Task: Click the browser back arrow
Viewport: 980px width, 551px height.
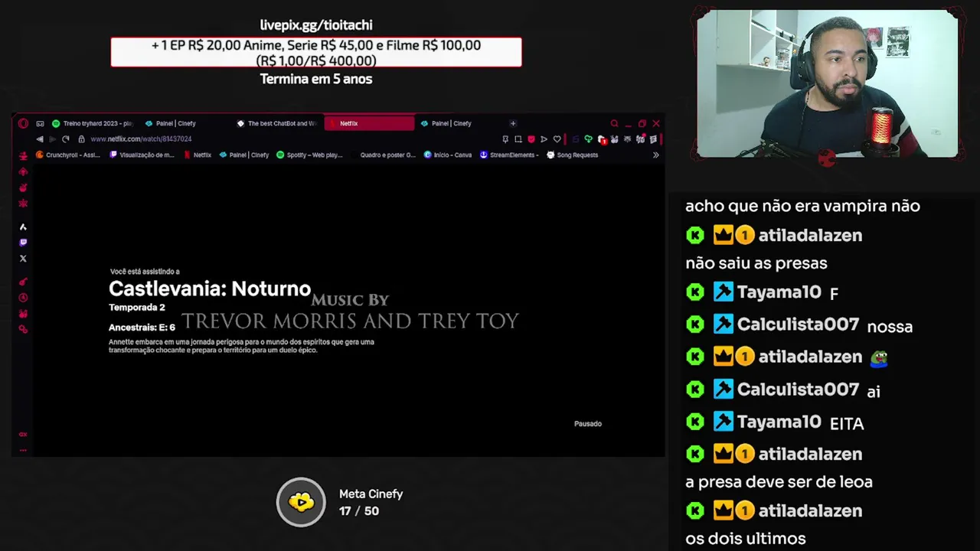Action: (x=40, y=139)
